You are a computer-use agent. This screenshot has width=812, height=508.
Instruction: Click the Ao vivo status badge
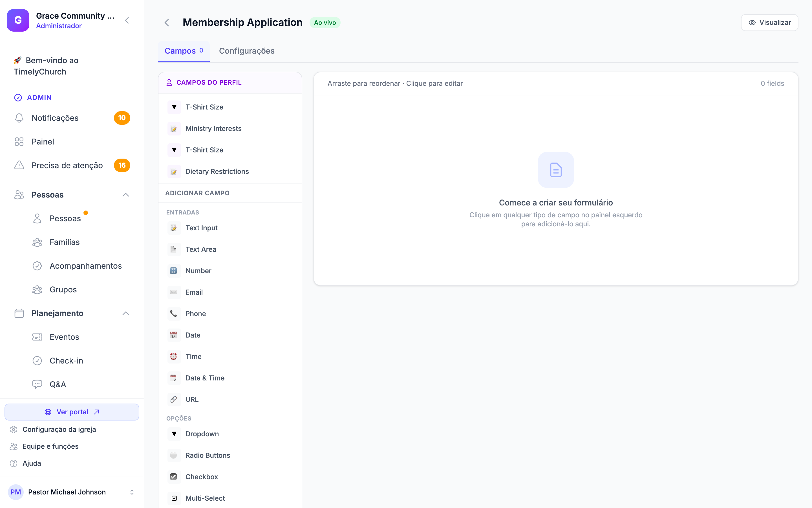tap(325, 23)
